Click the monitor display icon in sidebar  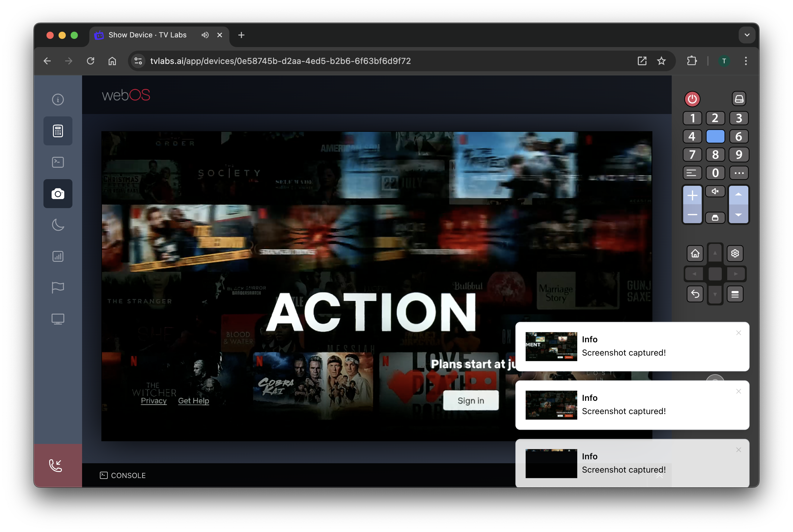pyautogui.click(x=58, y=319)
